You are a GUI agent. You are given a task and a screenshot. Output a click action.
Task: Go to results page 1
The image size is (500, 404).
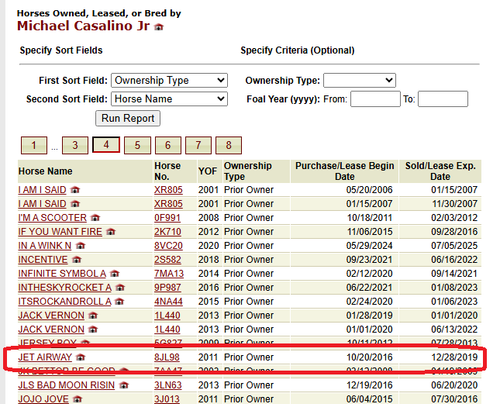[34, 145]
